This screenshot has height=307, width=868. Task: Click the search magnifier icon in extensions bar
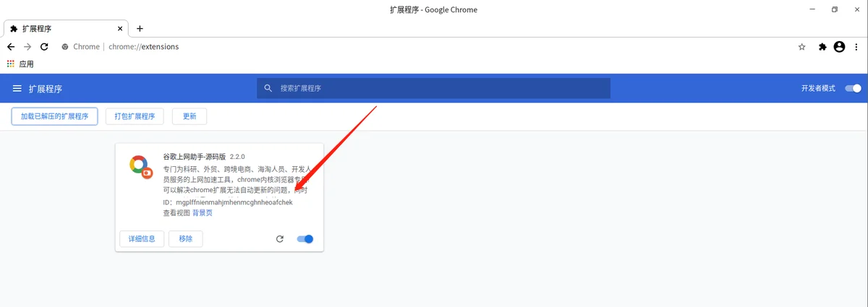click(268, 88)
